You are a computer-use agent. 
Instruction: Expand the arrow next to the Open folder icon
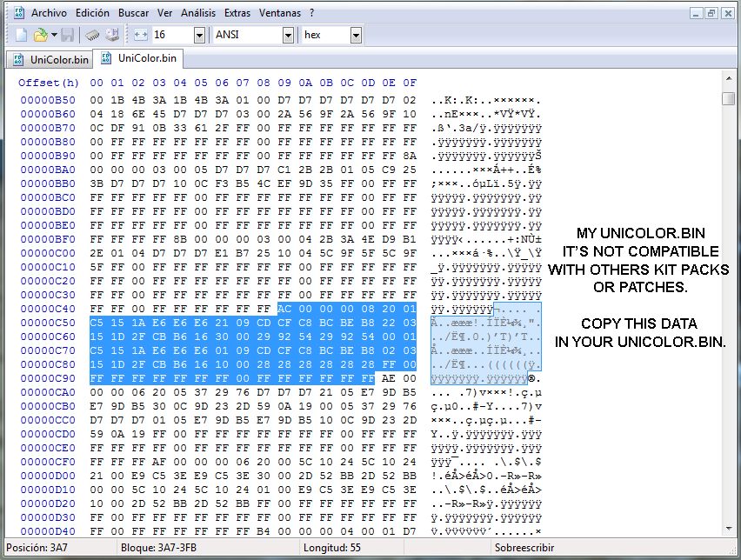pos(54,35)
